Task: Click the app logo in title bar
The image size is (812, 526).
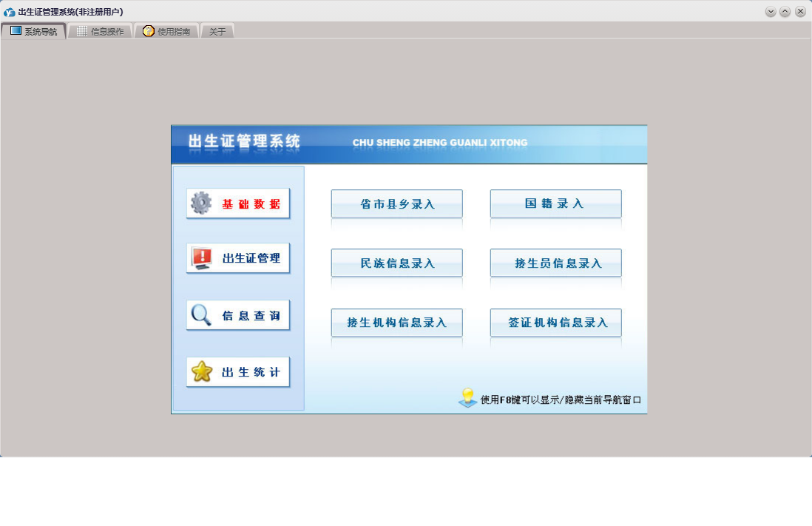Action: point(10,11)
